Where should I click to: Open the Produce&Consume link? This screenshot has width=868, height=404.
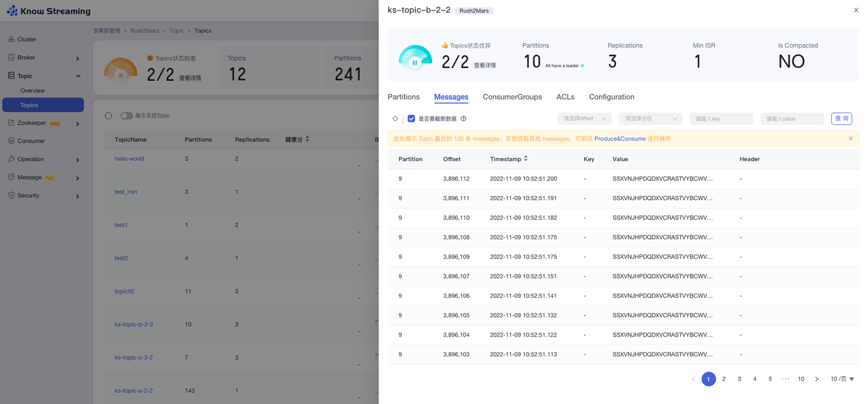620,139
